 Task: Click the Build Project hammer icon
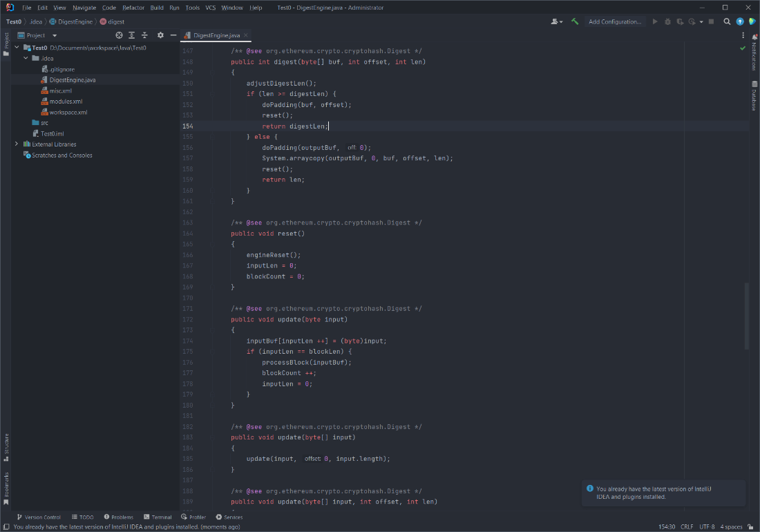pyautogui.click(x=574, y=21)
